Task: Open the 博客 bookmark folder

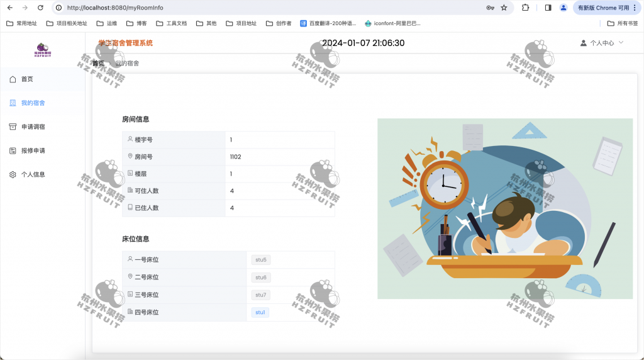Action: (136, 23)
